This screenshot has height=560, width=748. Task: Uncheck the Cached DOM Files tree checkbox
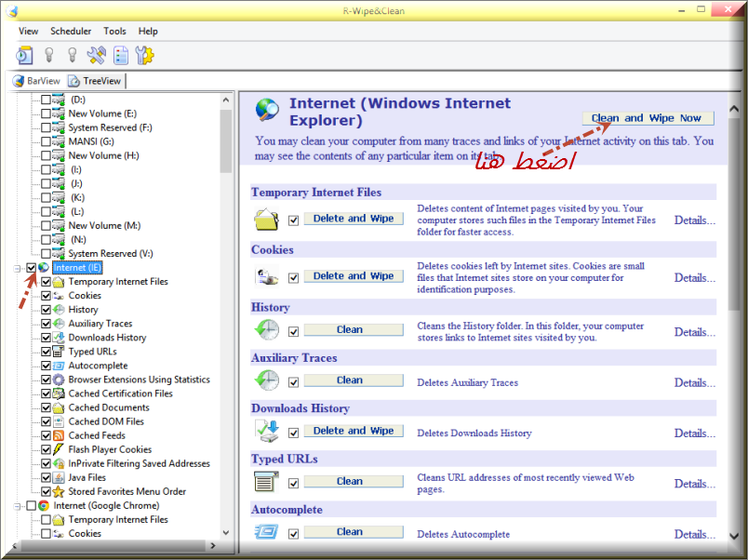tap(46, 421)
